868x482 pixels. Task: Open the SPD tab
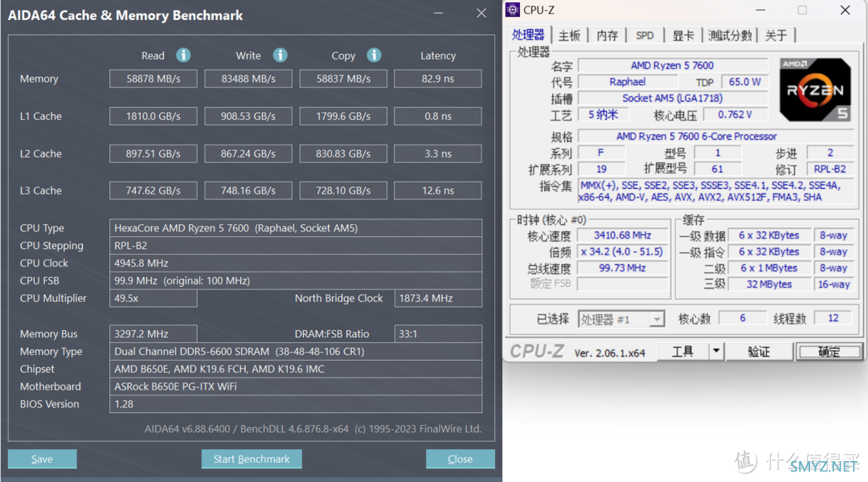tap(645, 35)
